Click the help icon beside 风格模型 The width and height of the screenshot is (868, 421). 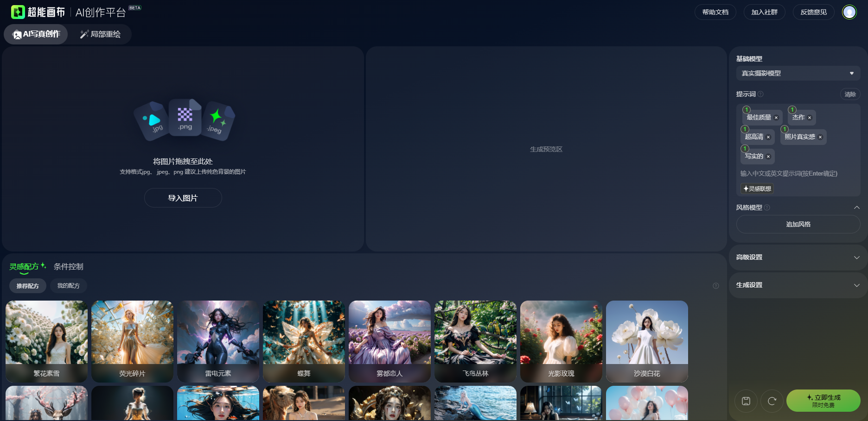pyautogui.click(x=767, y=207)
